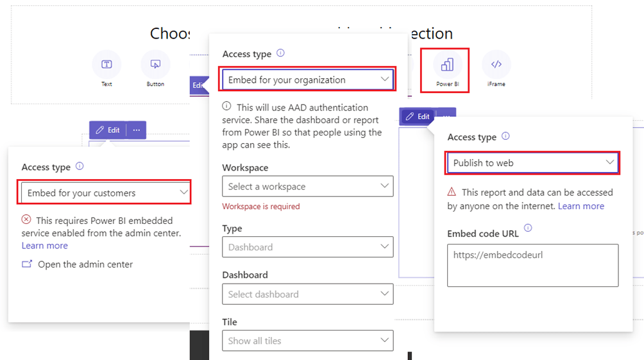
Task: Expand the Type dropdown showing Dashboard
Action: click(x=308, y=247)
